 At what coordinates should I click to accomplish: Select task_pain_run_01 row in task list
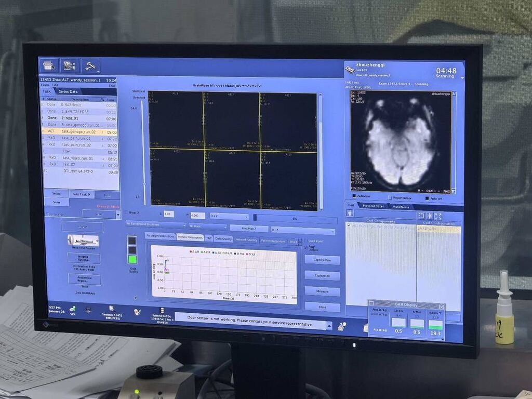pyautogui.click(x=77, y=139)
